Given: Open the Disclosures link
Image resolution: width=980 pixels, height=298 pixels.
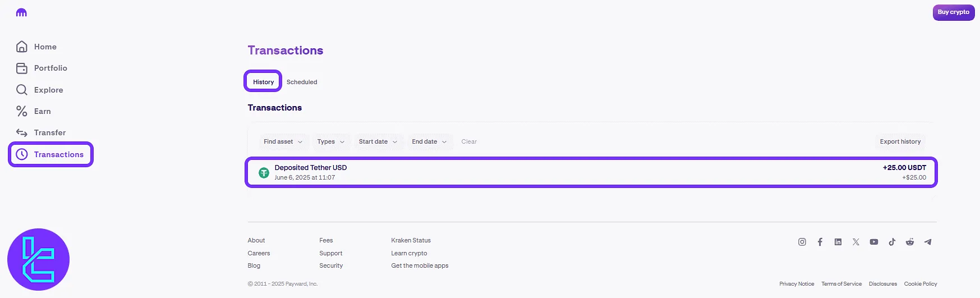Looking at the screenshot, I should point(883,284).
